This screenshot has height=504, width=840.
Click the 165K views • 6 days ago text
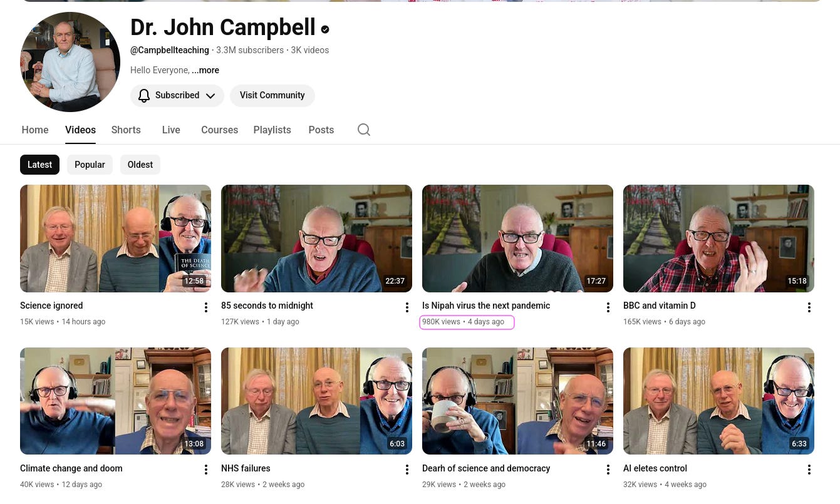664,322
